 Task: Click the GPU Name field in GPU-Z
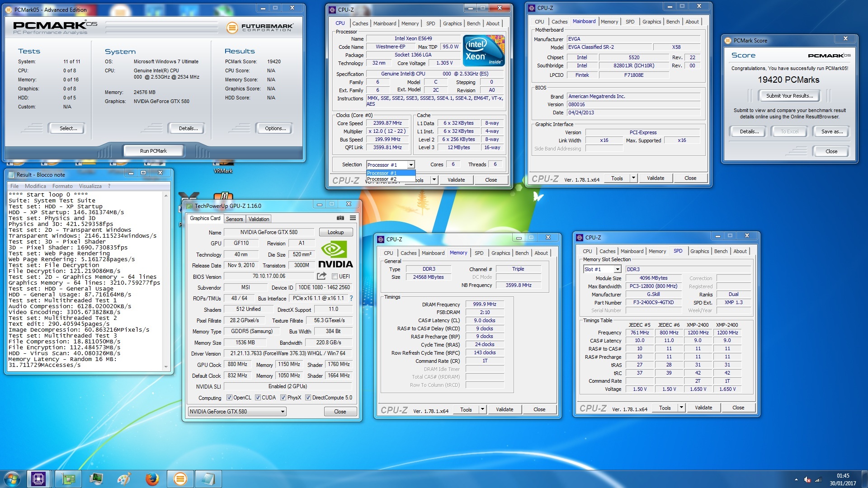coord(269,232)
